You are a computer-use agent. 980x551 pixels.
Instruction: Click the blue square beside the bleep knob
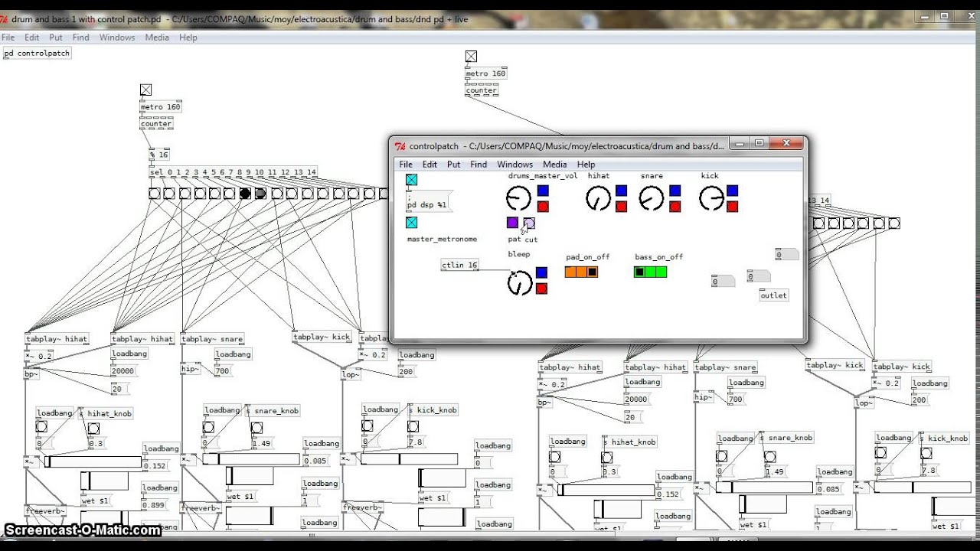[x=542, y=272]
